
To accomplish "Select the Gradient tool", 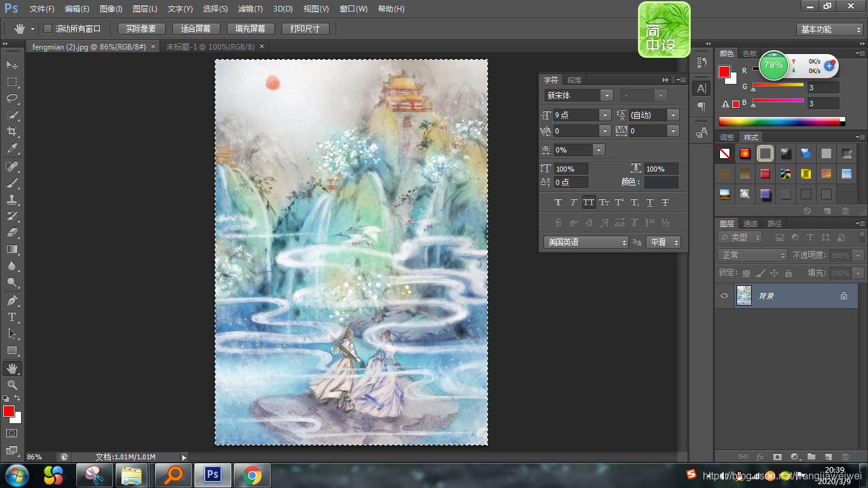I will (x=12, y=249).
